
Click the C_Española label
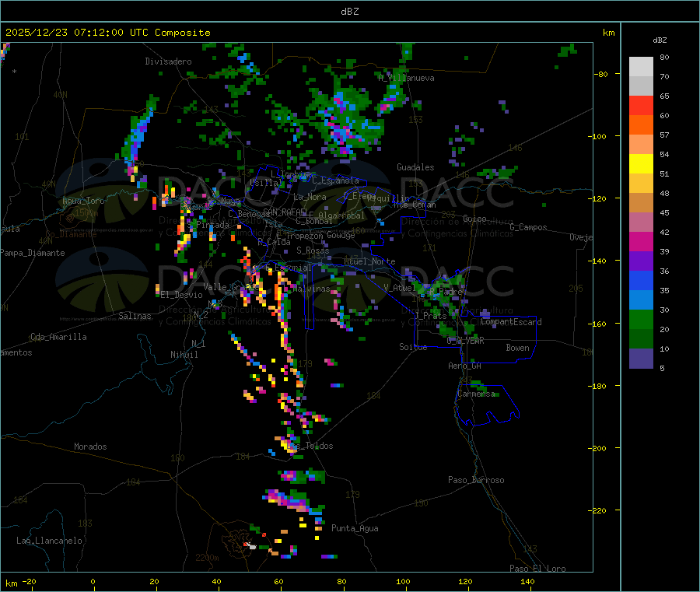click(x=335, y=180)
